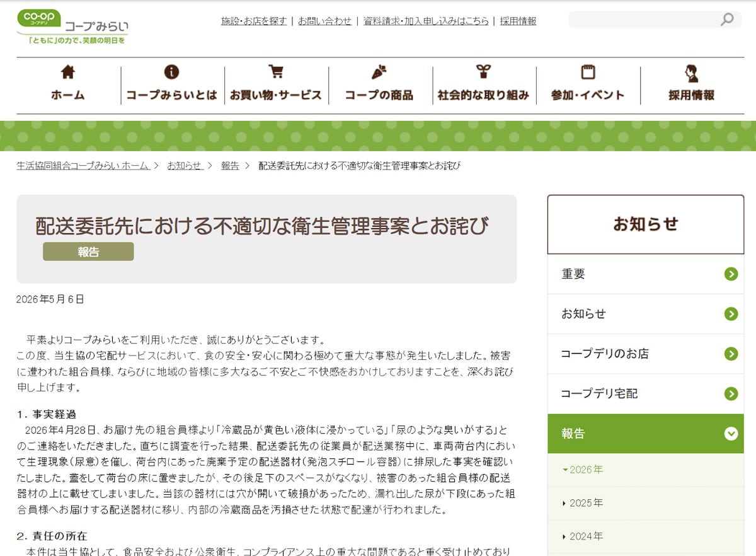Expand the 2025年 list

pos(583,503)
